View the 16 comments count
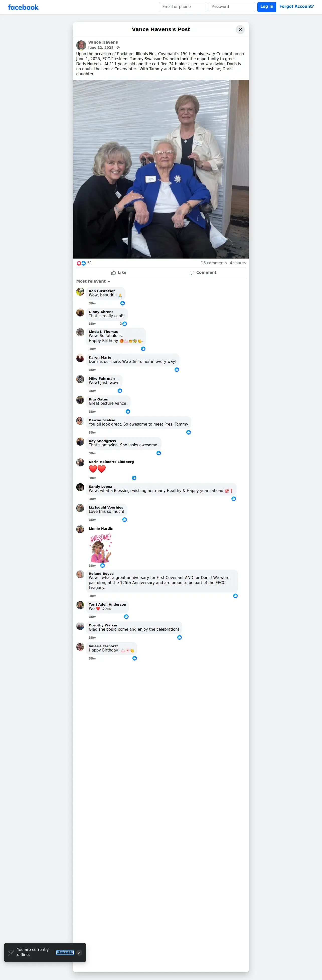The height and width of the screenshot is (980, 322). click(x=214, y=263)
